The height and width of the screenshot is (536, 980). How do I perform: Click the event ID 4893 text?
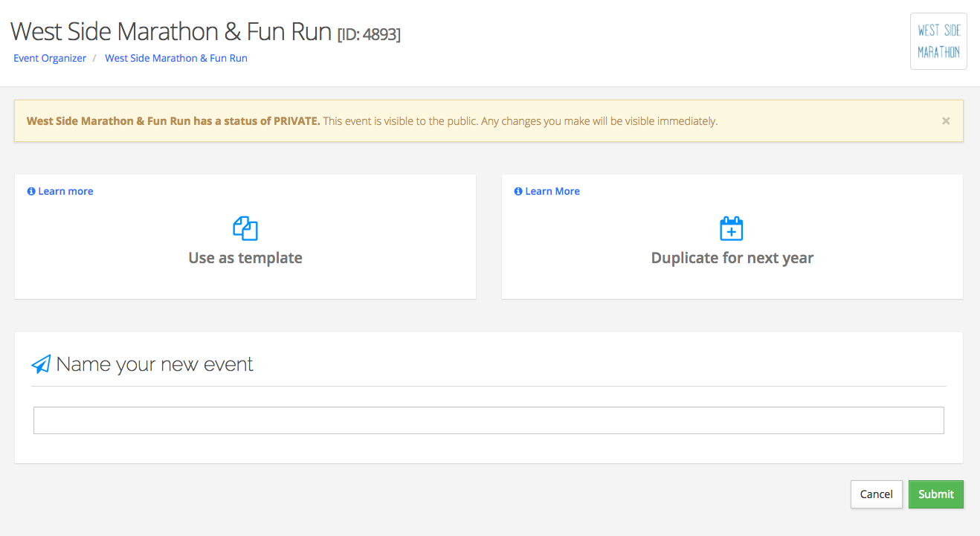[370, 34]
